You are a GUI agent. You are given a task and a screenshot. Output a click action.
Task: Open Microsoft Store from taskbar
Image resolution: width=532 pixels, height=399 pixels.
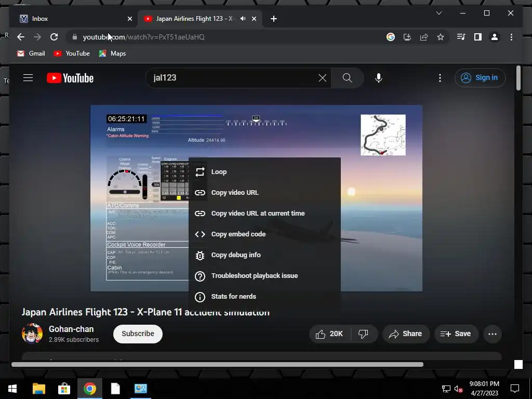click(x=64, y=389)
